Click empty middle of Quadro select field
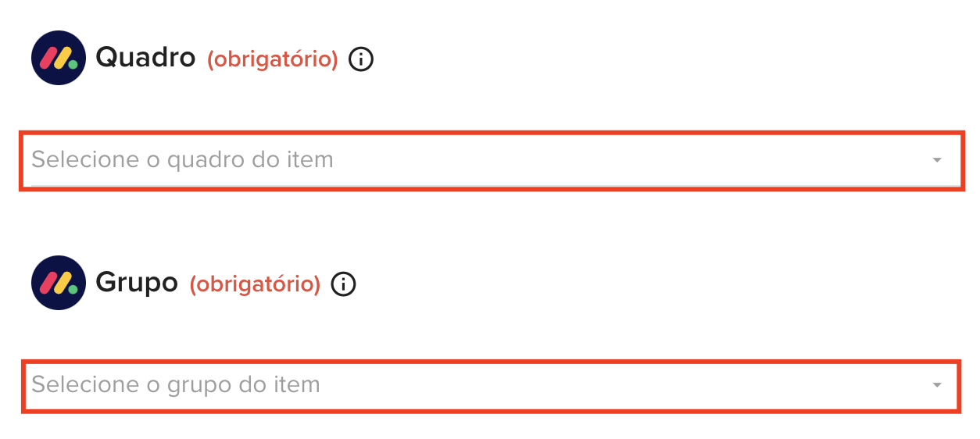The height and width of the screenshot is (439, 980). pos(594,160)
